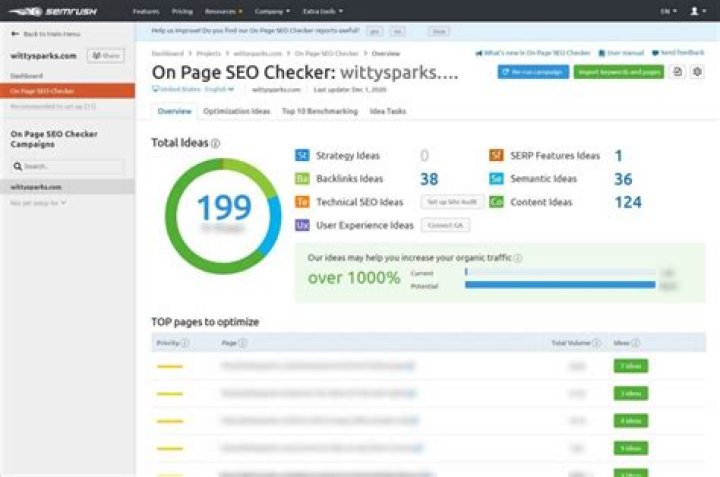Click the On Page SEO Checker breadcrumb
This screenshot has width=720, height=477.
pyautogui.click(x=326, y=54)
